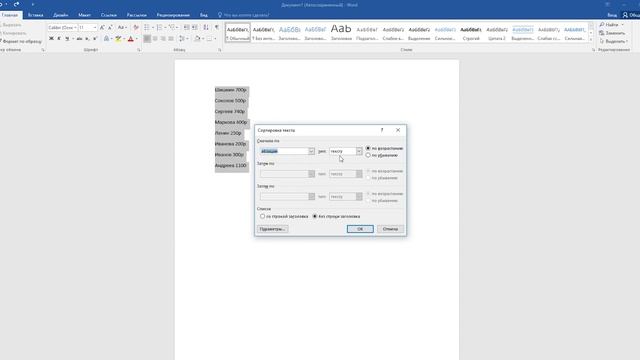Click the superscript icon
Image resolution: width=640 pixels, height=360 pixels.
coord(95,38)
